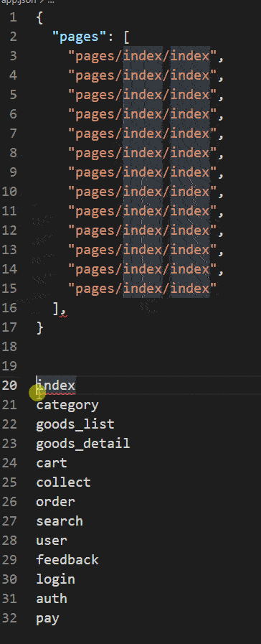Click "goods_list" on line 22
The image size is (261, 644).
coord(75,424)
